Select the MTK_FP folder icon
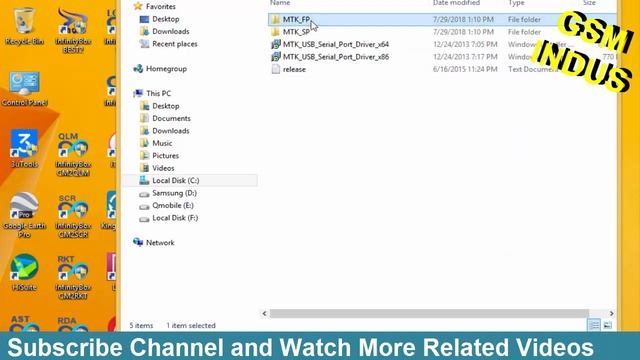640x360 pixels. point(276,19)
